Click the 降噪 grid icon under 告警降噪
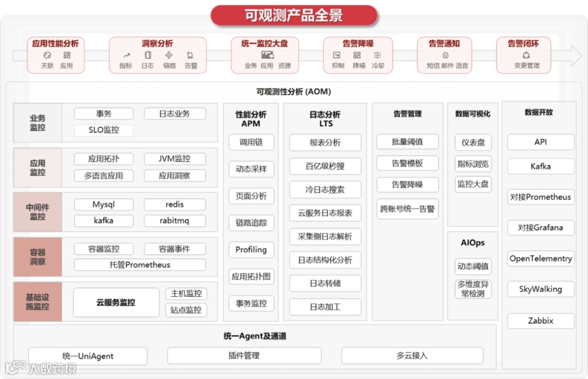Screen dimensions: 588x379 (x=357, y=55)
